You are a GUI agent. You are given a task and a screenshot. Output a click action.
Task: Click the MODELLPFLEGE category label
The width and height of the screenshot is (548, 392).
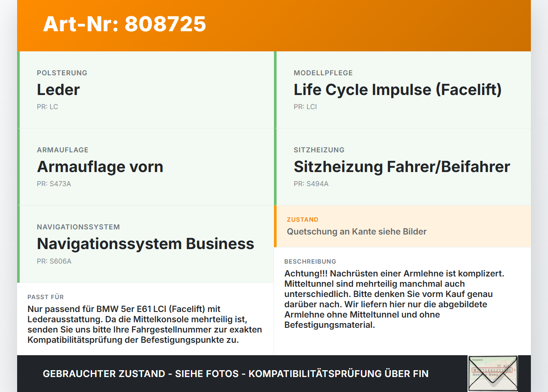323,73
